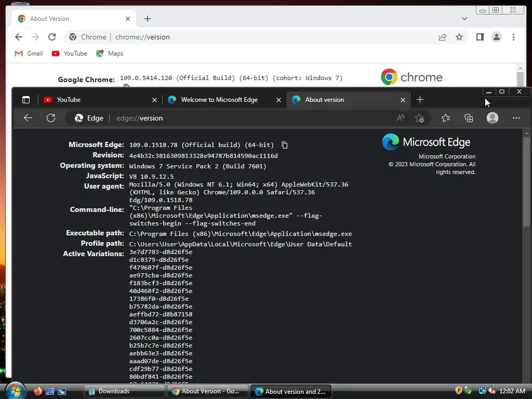This screenshot has width=532, height=399.
Task: Click variation aeffbd72-d8b87158
Action: pyautogui.click(x=161, y=314)
